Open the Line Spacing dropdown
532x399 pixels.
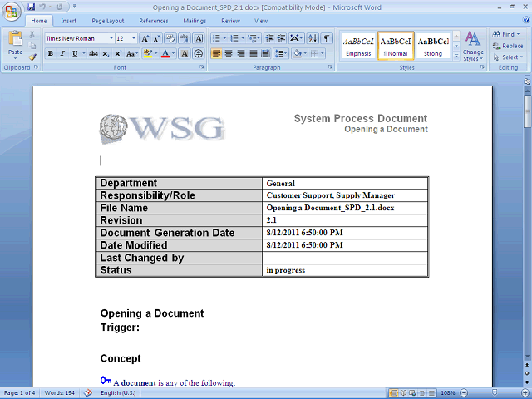point(281,53)
